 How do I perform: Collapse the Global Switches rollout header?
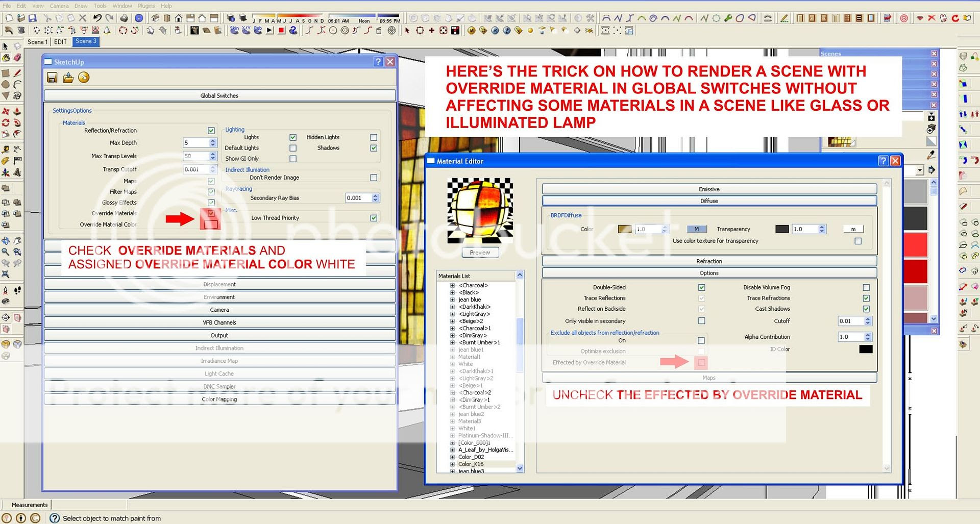(x=219, y=95)
